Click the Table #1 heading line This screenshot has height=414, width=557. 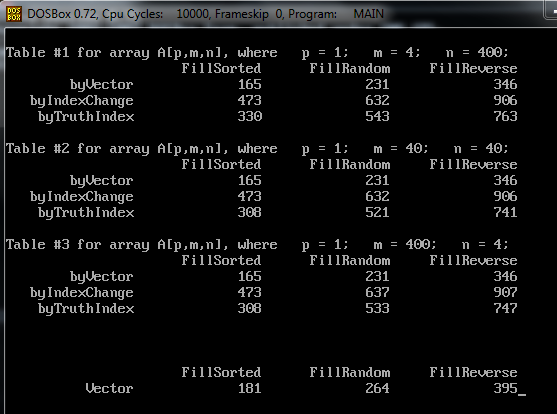[x=257, y=53]
